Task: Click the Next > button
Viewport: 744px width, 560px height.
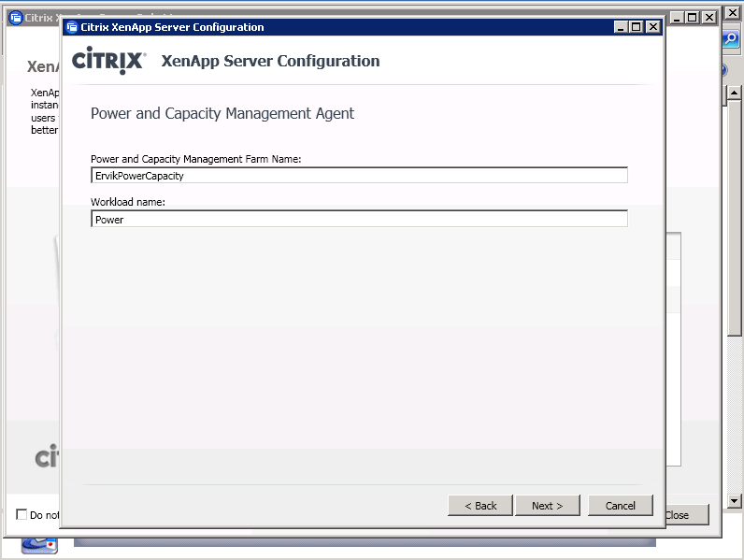Action: pos(547,506)
